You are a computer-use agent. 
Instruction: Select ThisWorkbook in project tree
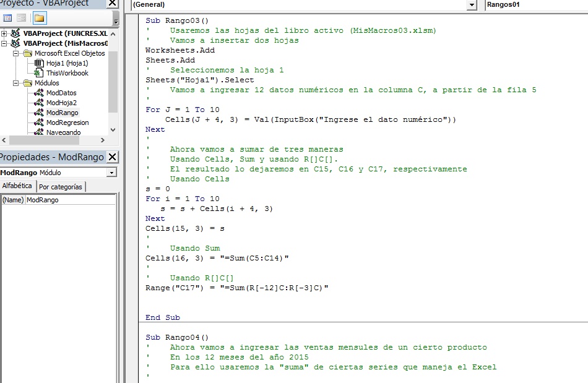click(67, 73)
